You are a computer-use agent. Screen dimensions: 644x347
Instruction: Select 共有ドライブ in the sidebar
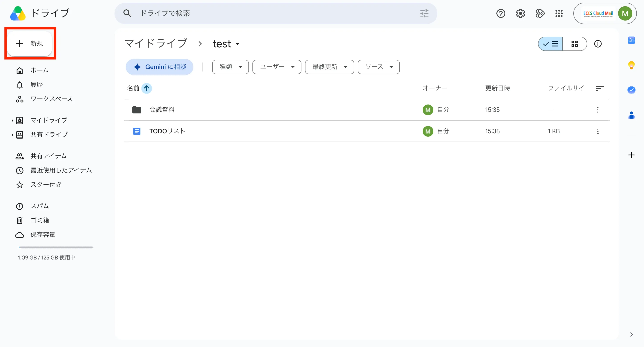(49, 135)
